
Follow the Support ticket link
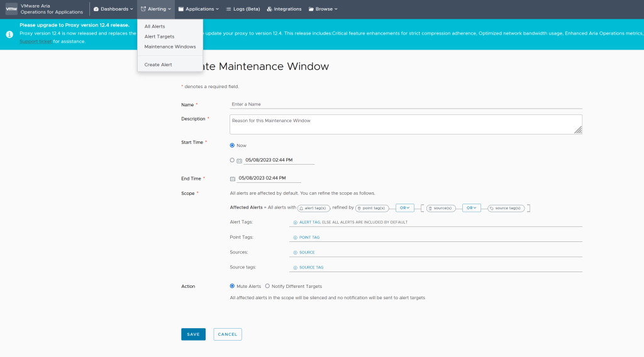(x=35, y=41)
